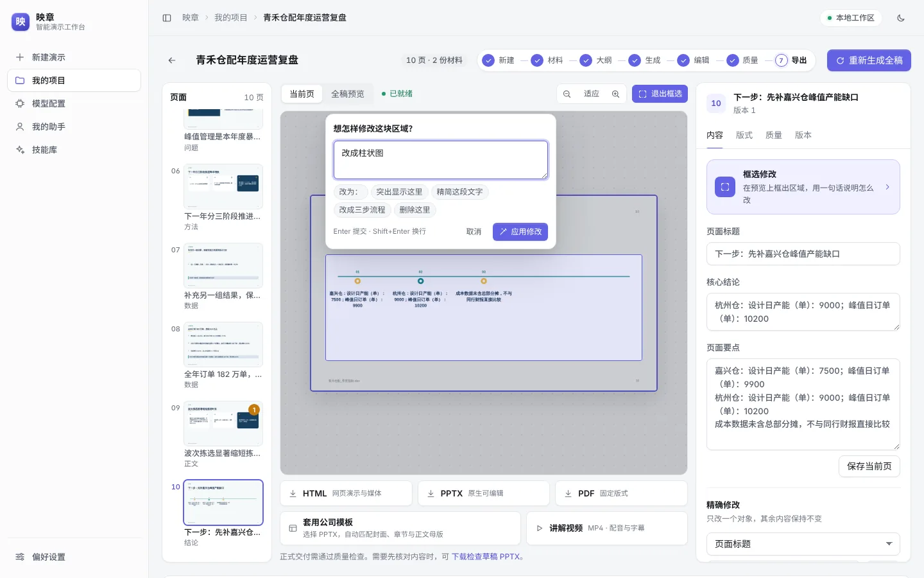Viewport: 924px width, 578px height.
Task: Toggle the sidebar panel icon
Action: coord(167,18)
